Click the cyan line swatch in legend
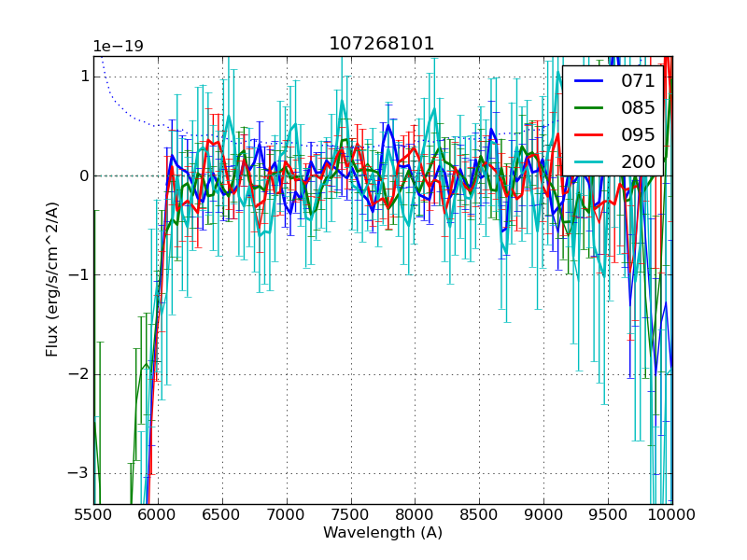Image resolution: width=747 pixels, height=560 pixels. click(589, 162)
